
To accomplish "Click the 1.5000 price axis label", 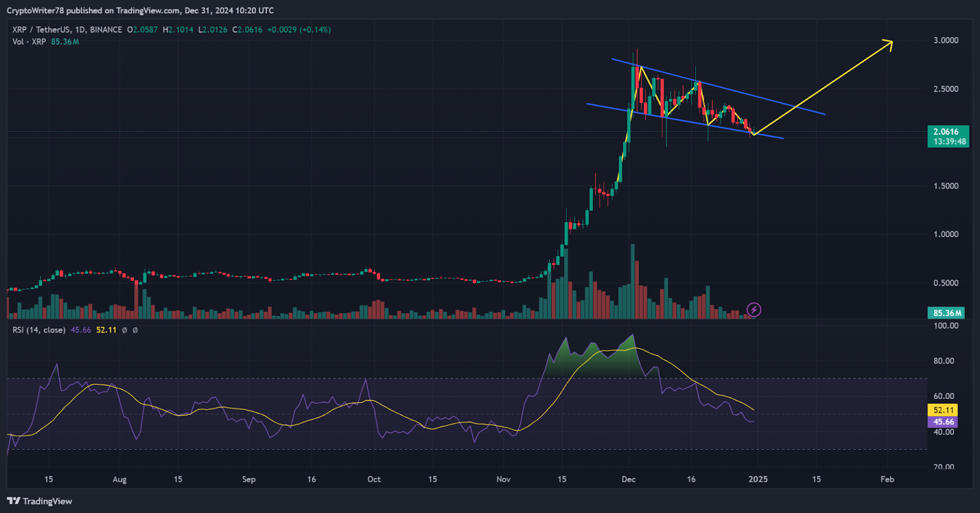I will (x=946, y=186).
